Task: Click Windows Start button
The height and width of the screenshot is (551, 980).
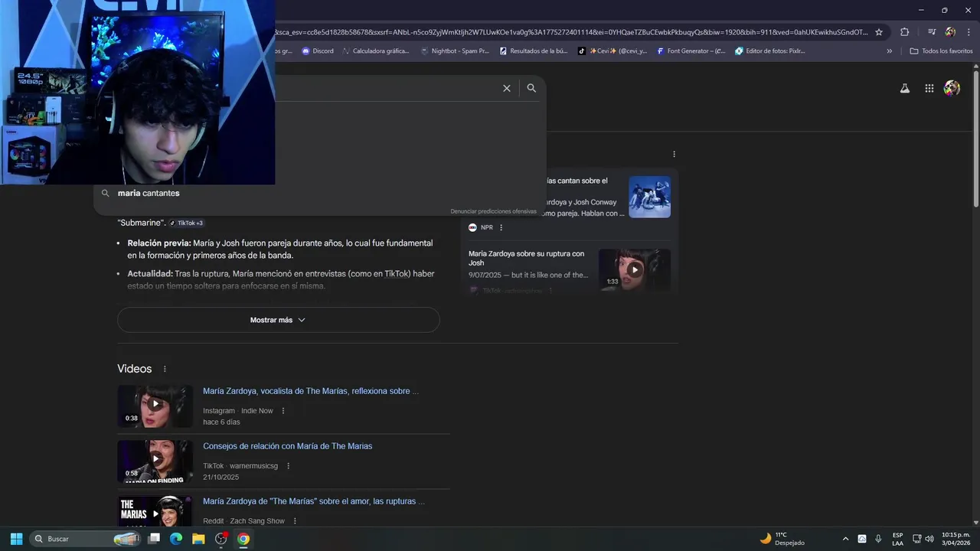Action: [x=16, y=539]
